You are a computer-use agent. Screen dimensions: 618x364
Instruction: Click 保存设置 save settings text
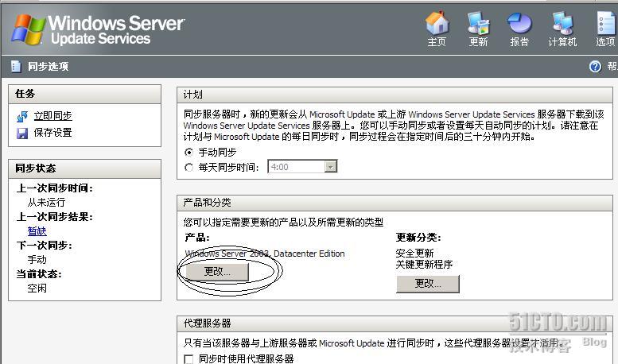(x=52, y=133)
